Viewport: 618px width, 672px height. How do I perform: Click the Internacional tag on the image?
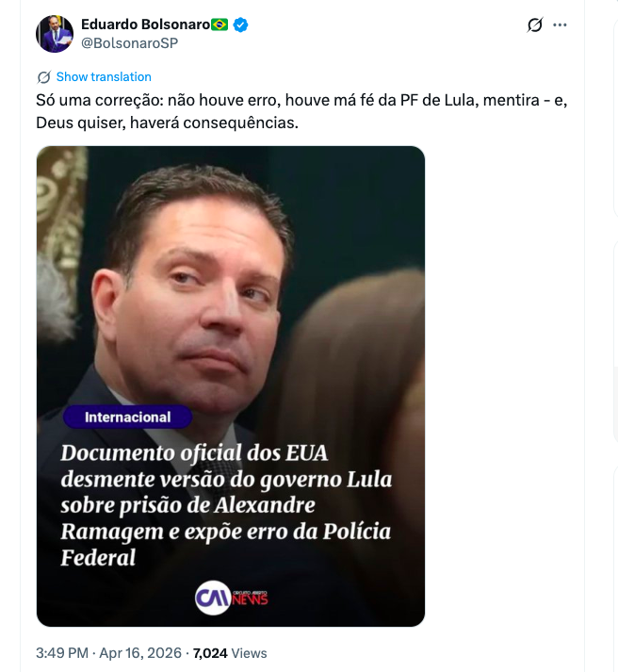point(127,417)
